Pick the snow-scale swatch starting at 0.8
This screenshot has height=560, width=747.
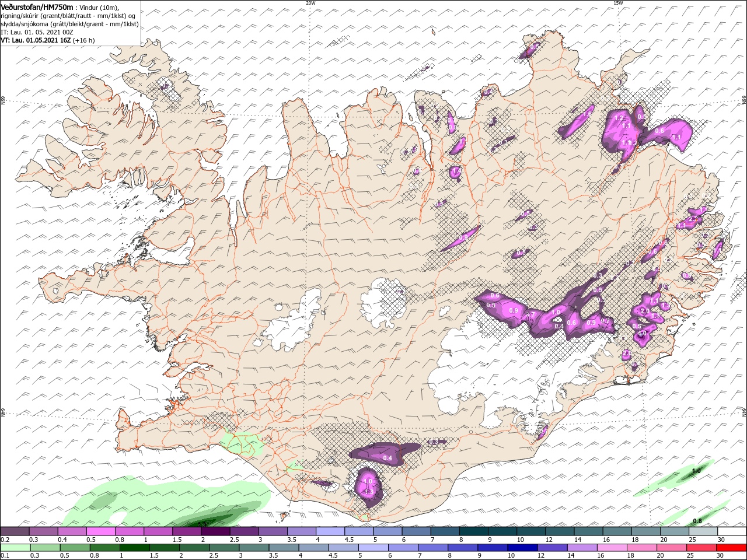pyautogui.click(x=129, y=531)
